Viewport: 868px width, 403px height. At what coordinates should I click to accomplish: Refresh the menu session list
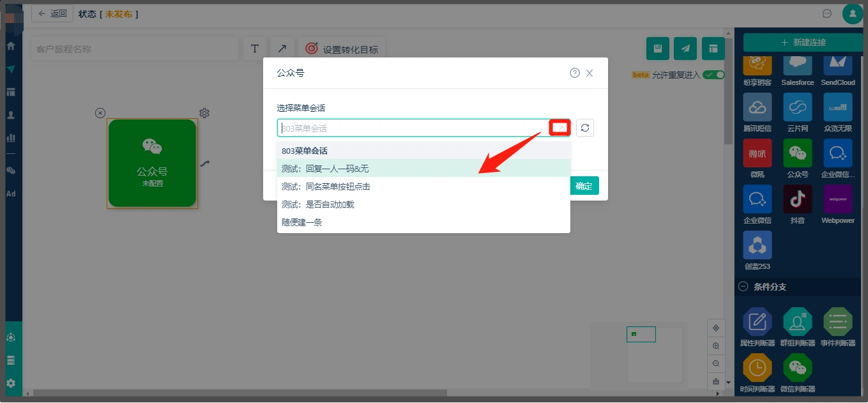tap(585, 128)
